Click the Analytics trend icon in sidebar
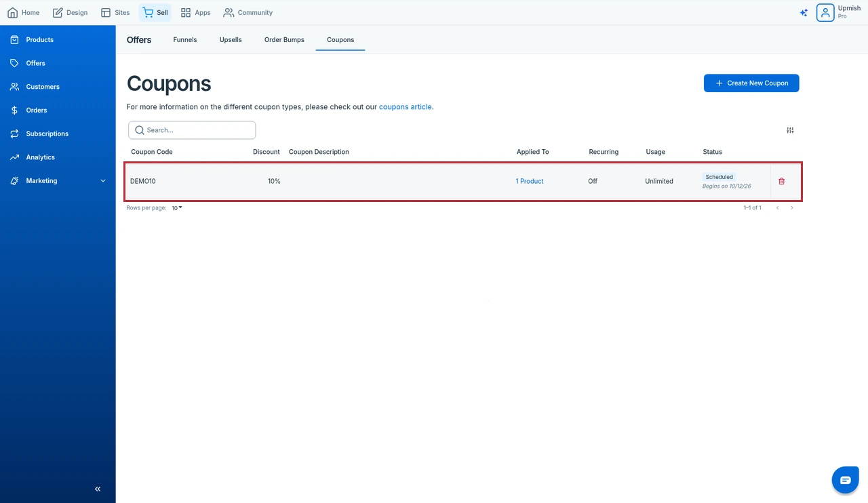Image resolution: width=868 pixels, height=503 pixels. click(x=14, y=157)
